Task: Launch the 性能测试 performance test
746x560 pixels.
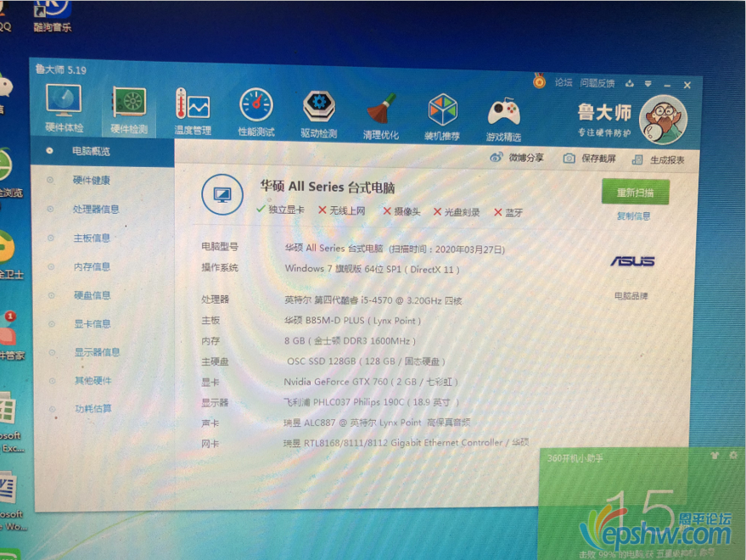Action: click(x=256, y=112)
